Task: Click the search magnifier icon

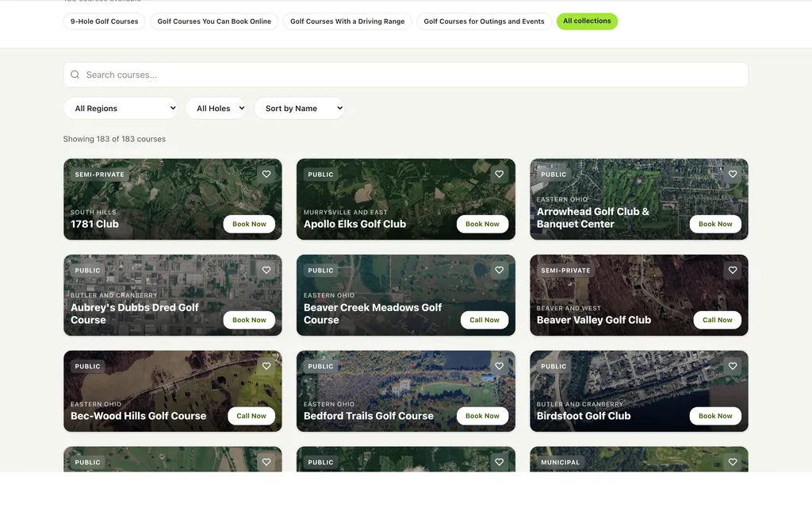Action: click(75, 75)
